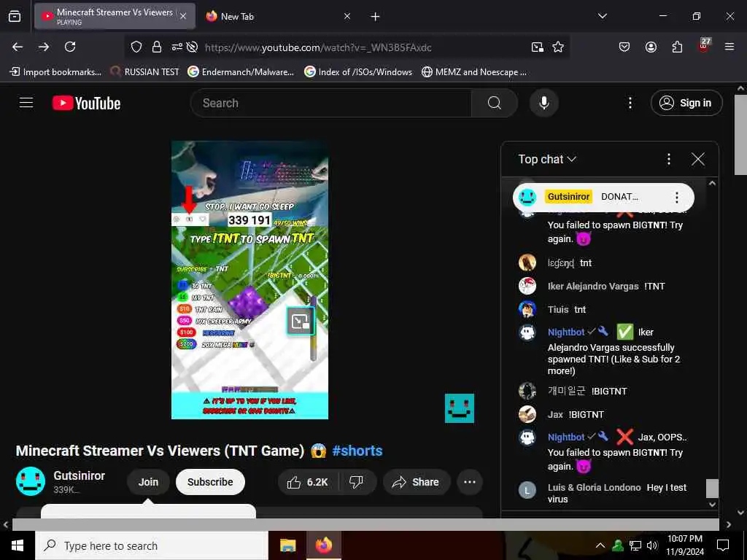The image size is (747, 560).
Task: Show hidden system tray icons
Action: click(600, 545)
